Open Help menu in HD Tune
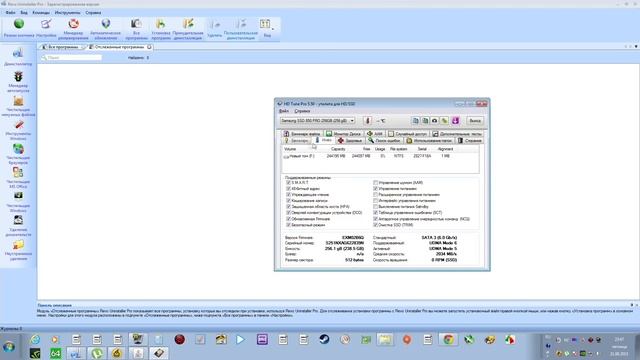Screen dimensions: 640x360 (302, 111)
